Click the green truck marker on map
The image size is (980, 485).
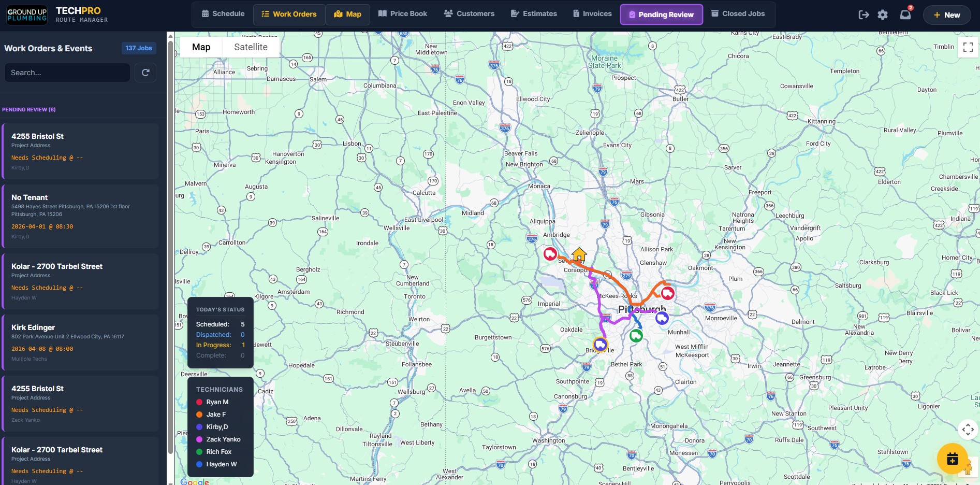click(636, 336)
